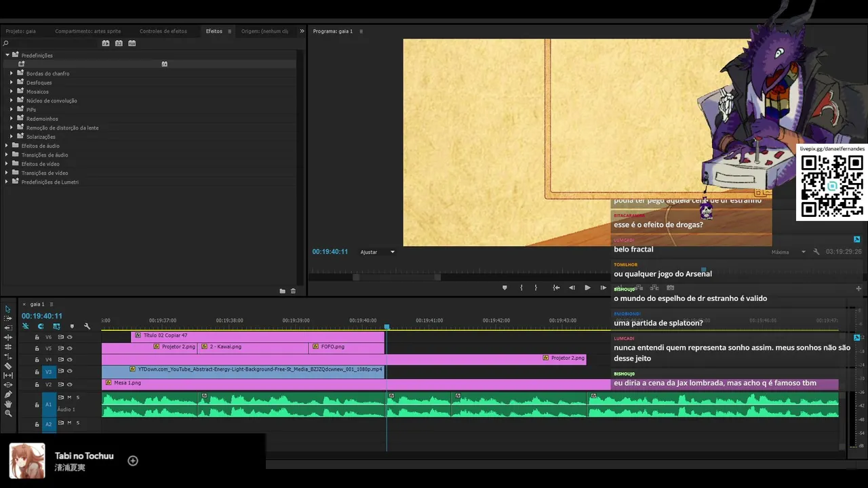Hide track V5 output
Viewport: 868px width, 488px height.
69,348
